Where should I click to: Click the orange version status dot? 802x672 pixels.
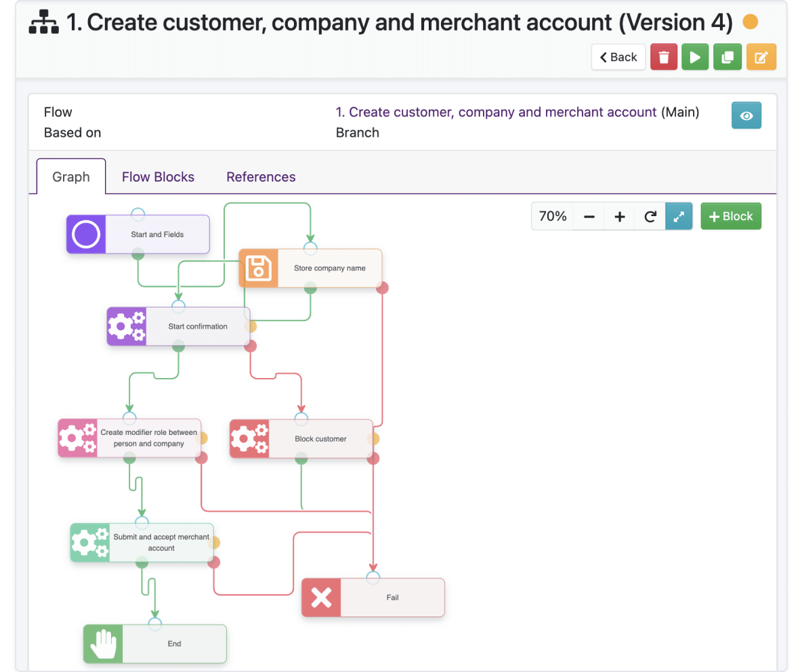(x=750, y=22)
